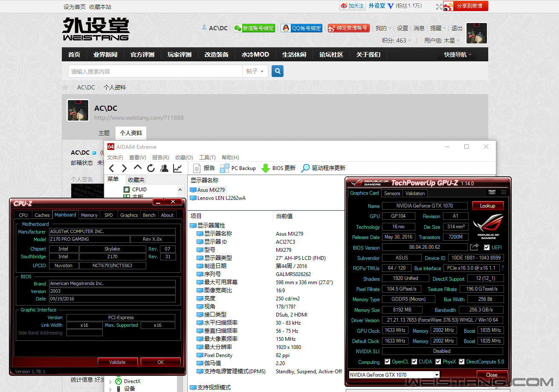
Task: Click the Validate button in CPU-Z
Action: click(118, 362)
